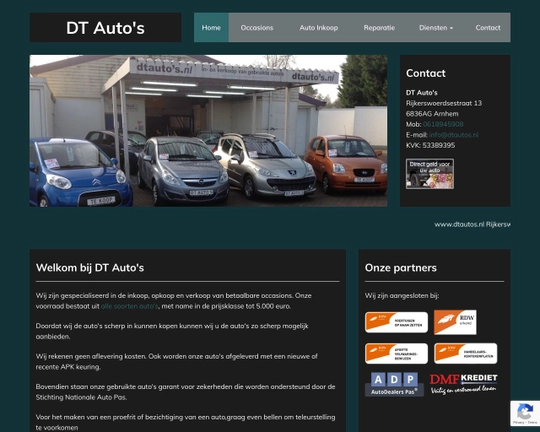Open the 'Direct geld voor uw auto' banner
Viewport: 540px width, 432px height.
430,174
